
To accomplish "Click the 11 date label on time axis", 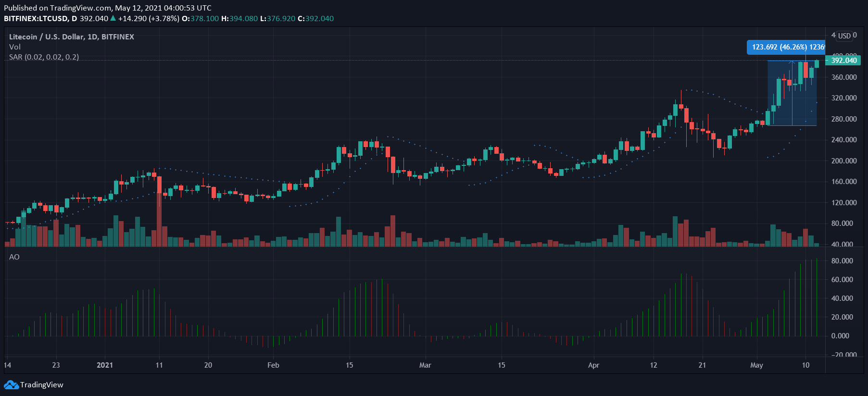I will pos(159,365).
